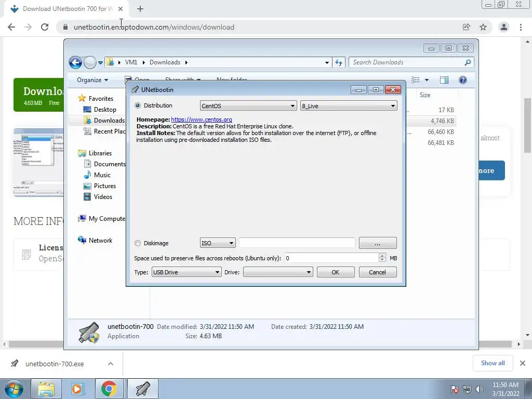Click the disk image path field

[297, 243]
